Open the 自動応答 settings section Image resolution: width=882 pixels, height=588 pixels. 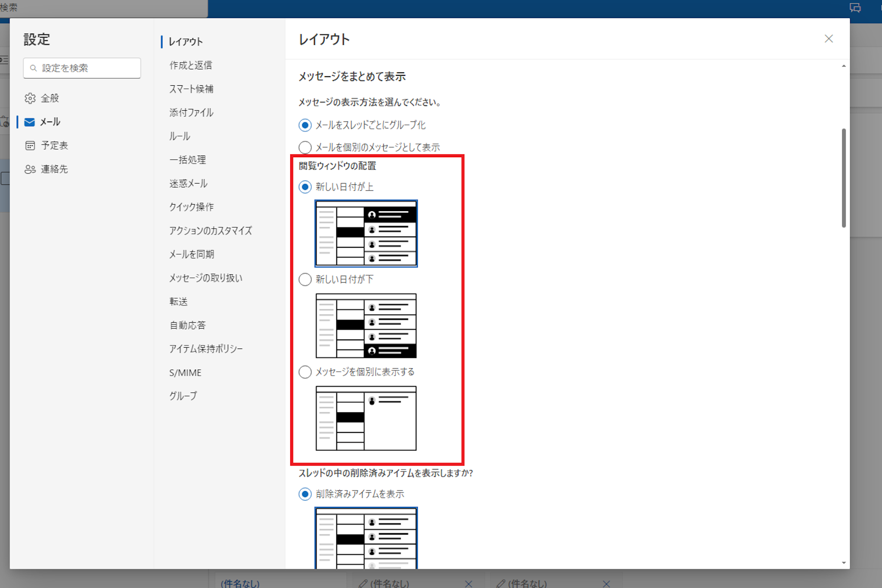pyautogui.click(x=187, y=325)
